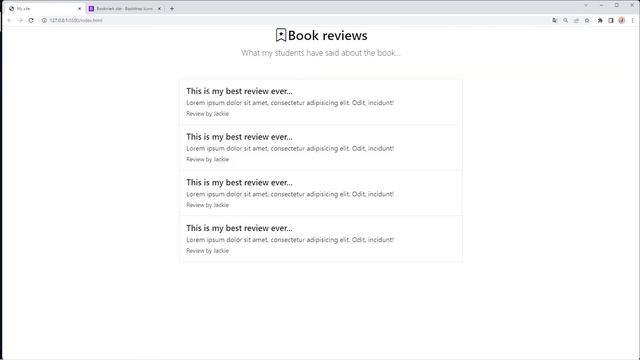The image size is (640, 360).
Task: Switch to the Bookmark star Bootstrap Icons tab
Action: [x=125, y=8]
